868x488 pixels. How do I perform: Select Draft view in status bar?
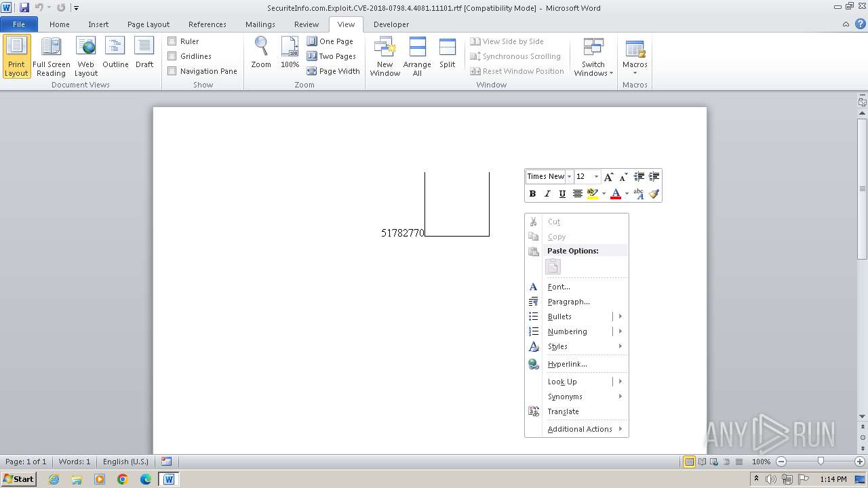[x=738, y=462]
